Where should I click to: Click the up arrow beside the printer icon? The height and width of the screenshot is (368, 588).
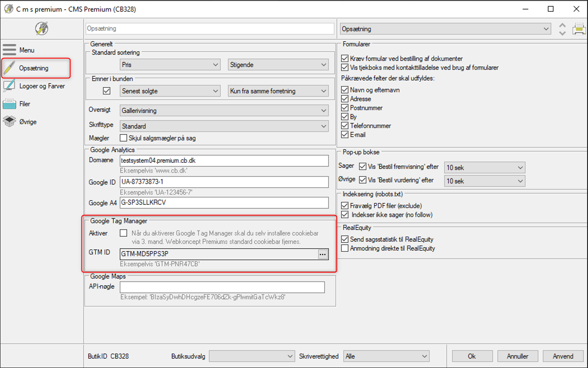coord(562,25)
